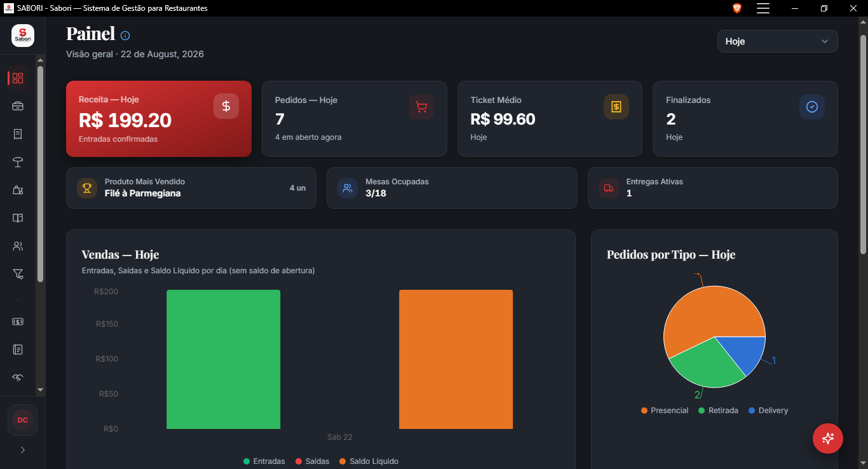Click the shopping bag icon in sidebar
Screen dimensions: 868x469
[18, 190]
